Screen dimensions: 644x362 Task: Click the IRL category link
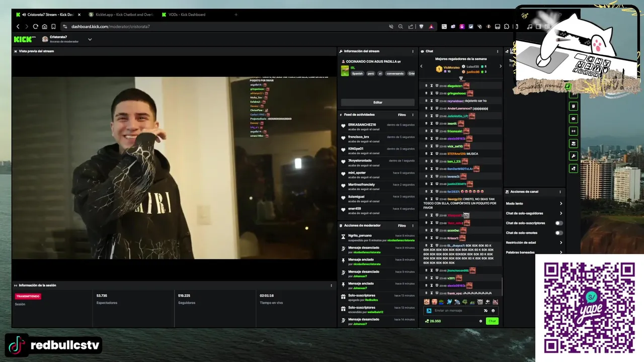tap(353, 67)
